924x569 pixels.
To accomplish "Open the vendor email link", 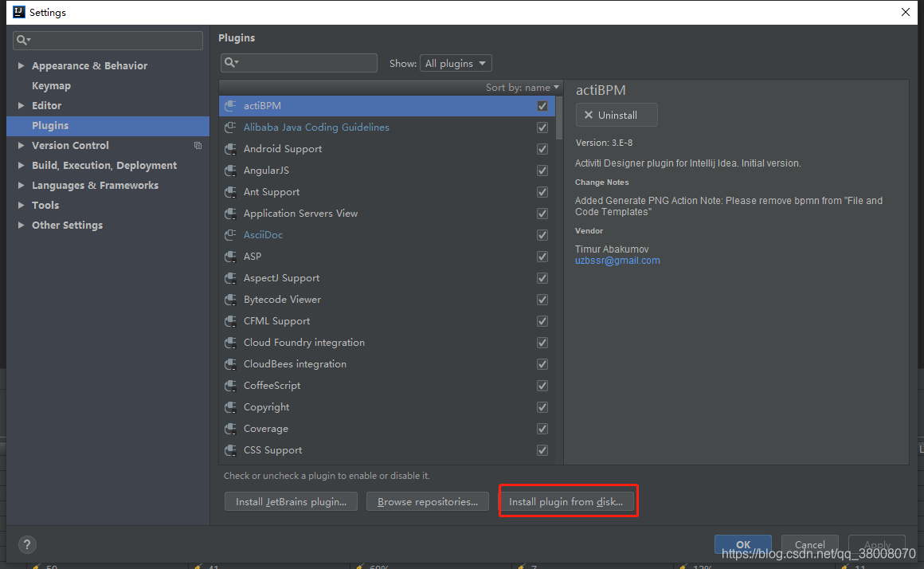I will [x=617, y=261].
